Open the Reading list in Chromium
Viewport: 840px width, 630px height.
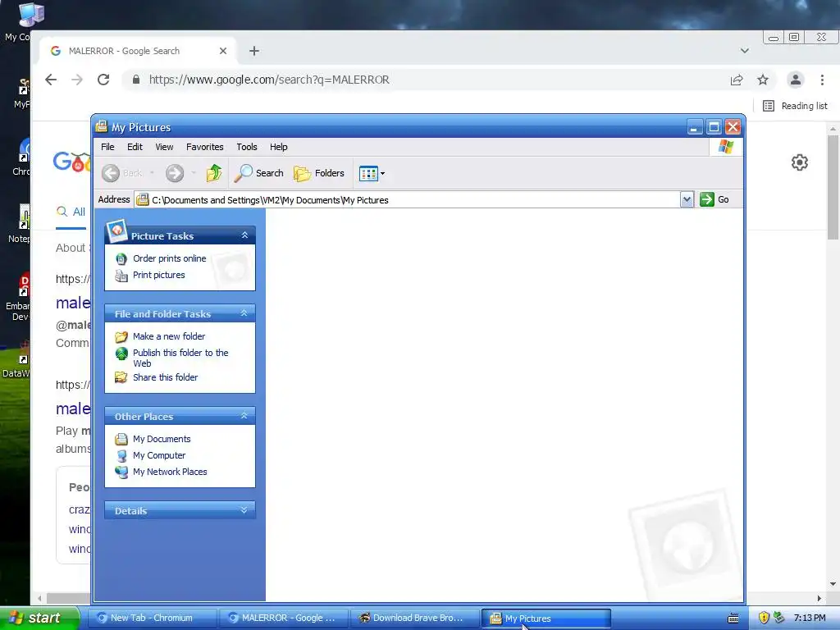(795, 106)
